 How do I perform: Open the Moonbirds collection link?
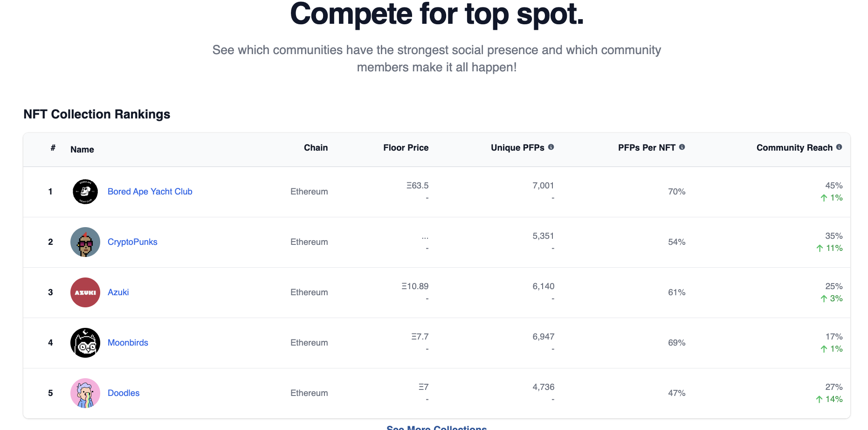[x=128, y=343]
